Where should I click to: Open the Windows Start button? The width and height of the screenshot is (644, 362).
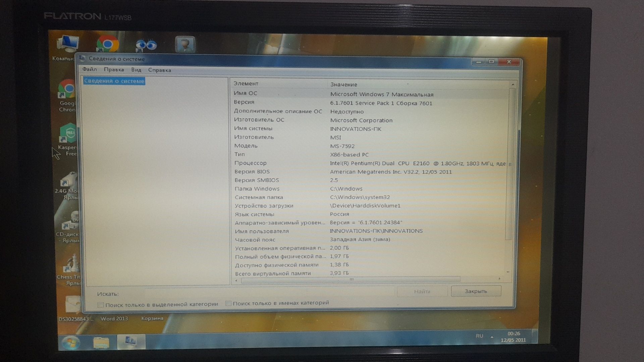[71, 343]
